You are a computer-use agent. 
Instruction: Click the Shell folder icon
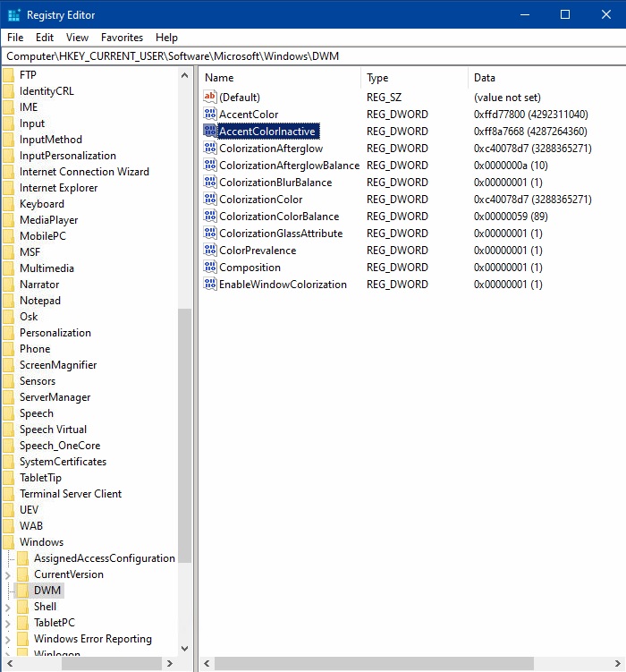point(23,607)
